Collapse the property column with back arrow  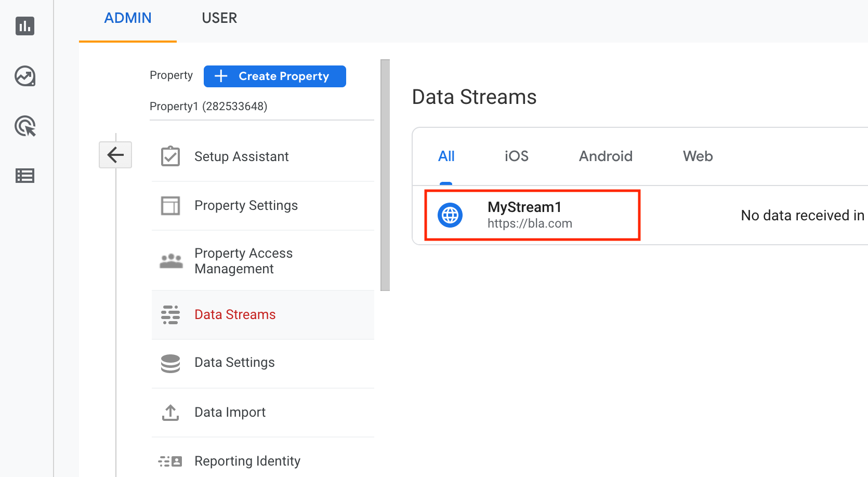115,155
